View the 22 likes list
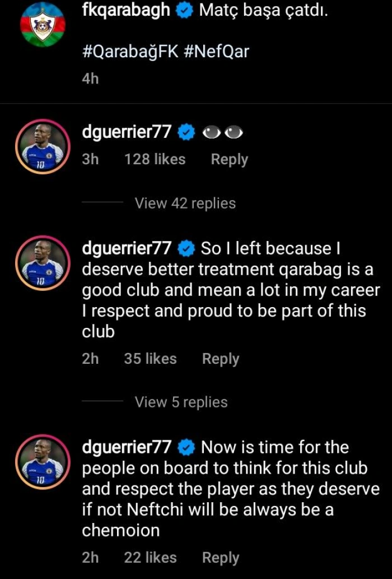 coord(150,558)
